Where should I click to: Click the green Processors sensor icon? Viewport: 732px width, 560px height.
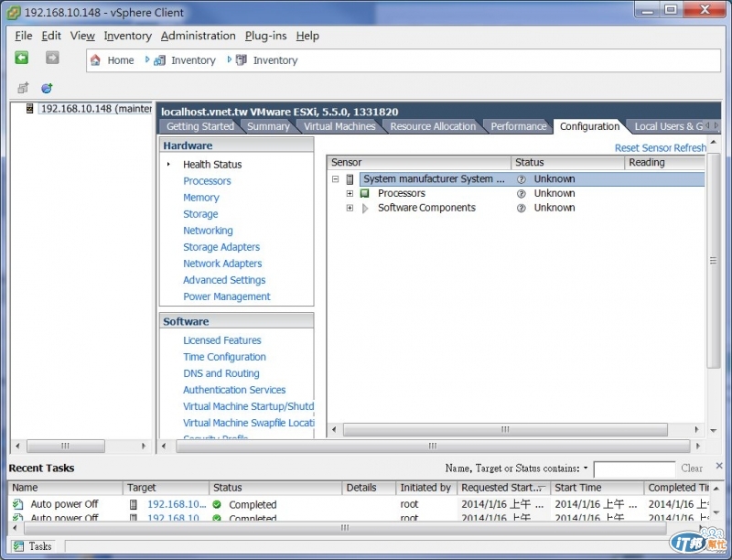364,193
